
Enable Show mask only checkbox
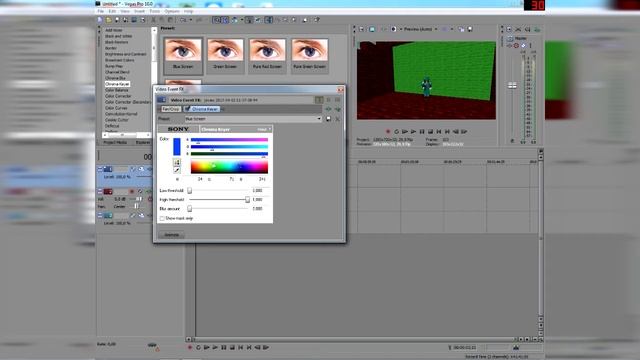pyautogui.click(x=162, y=218)
